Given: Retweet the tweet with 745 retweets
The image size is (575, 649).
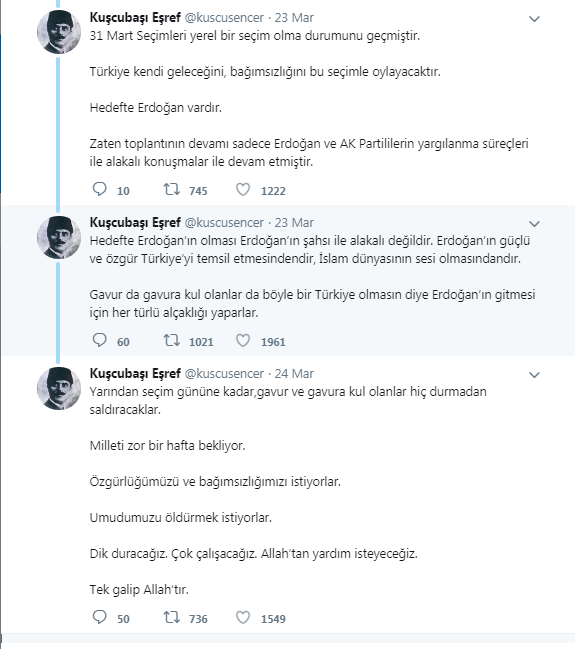Looking at the screenshot, I should (x=171, y=189).
